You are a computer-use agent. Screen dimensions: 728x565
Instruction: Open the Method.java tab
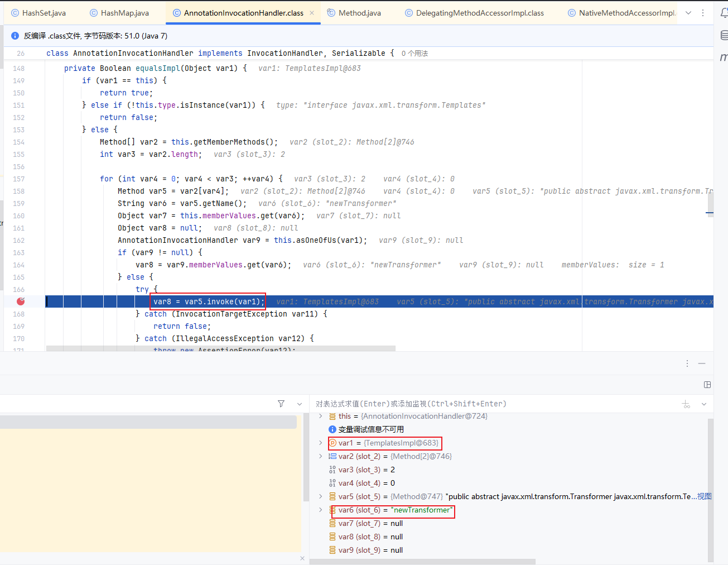[x=354, y=13]
